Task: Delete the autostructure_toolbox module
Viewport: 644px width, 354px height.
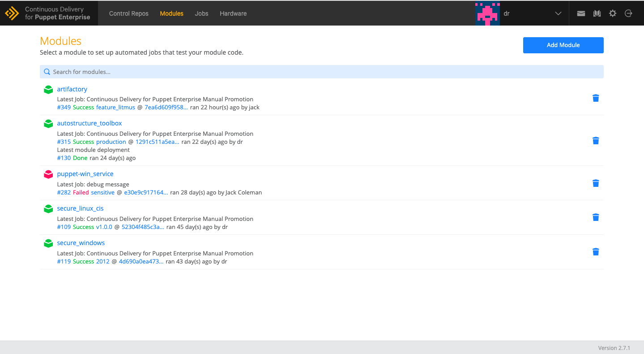Action: pos(596,141)
